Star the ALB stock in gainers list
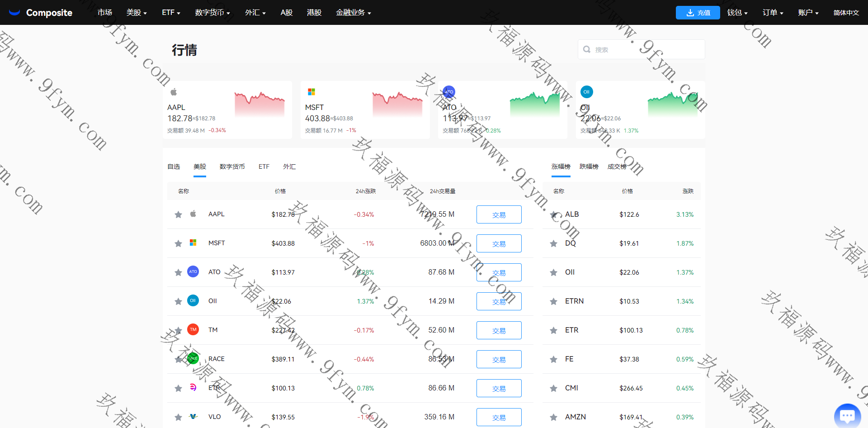868x428 pixels. pyautogui.click(x=553, y=214)
